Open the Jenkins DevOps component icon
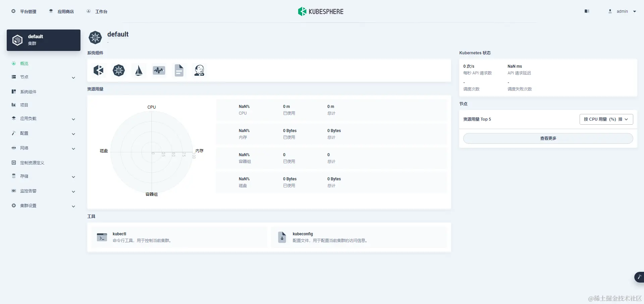The image size is (644, 304). pos(199,70)
